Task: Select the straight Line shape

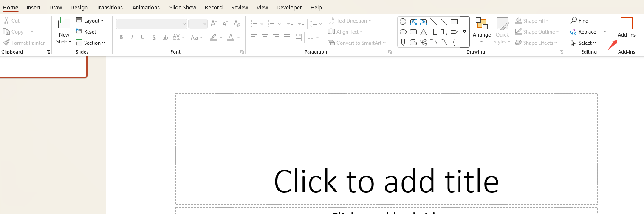Action: tap(434, 22)
